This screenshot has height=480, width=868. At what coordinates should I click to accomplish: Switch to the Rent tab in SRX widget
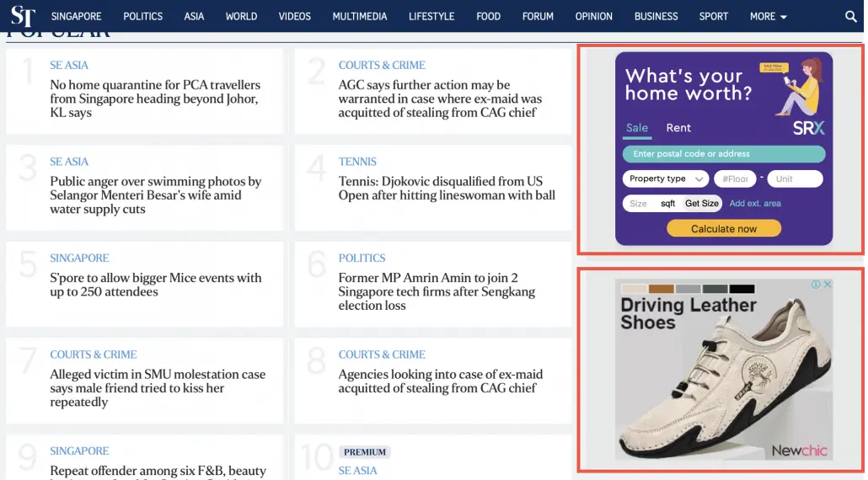pos(678,128)
